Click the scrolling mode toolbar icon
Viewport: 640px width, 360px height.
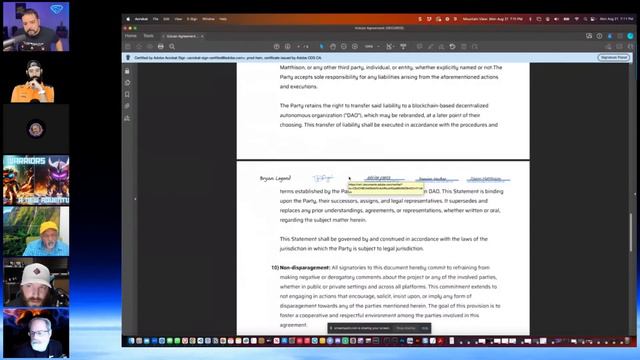pos(403,47)
